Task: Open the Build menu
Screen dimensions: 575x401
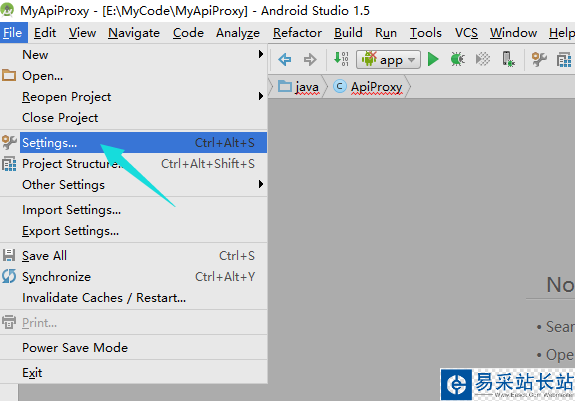Action: pos(348,33)
